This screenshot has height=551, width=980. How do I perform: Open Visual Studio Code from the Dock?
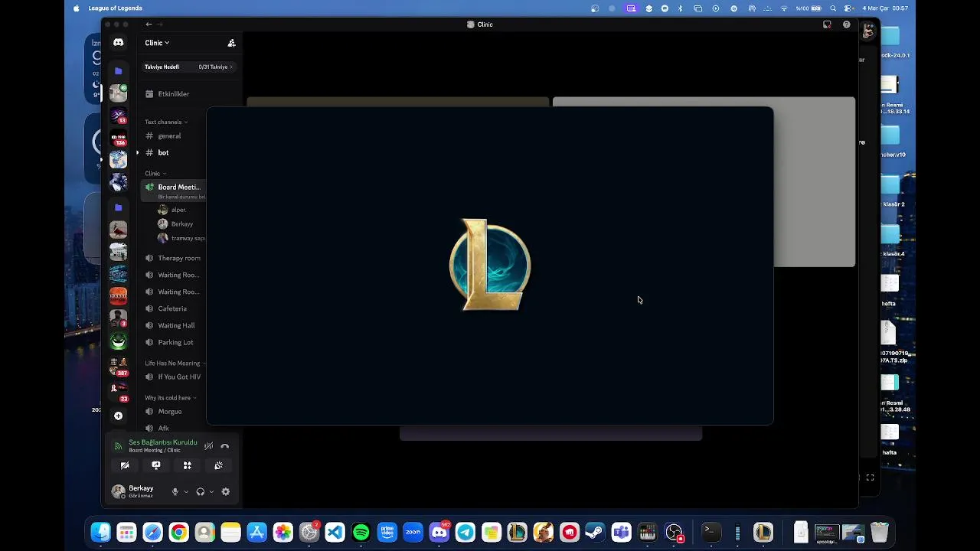click(335, 532)
